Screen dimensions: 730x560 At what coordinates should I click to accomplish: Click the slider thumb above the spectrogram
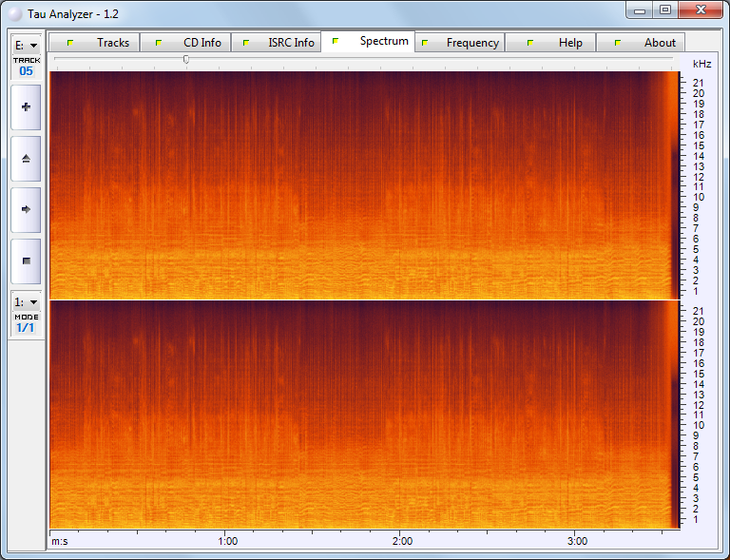pos(185,59)
